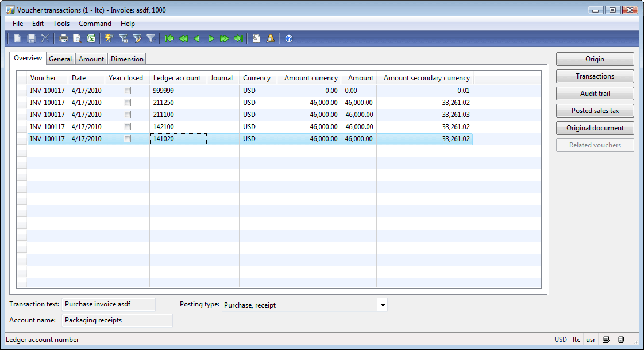The width and height of the screenshot is (644, 350).
Task: Toggle Year closed for ledger account 211250
Action: tap(128, 103)
